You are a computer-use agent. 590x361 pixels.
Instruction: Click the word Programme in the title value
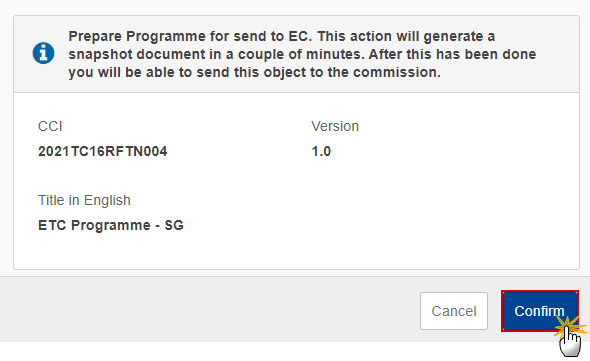(111, 225)
